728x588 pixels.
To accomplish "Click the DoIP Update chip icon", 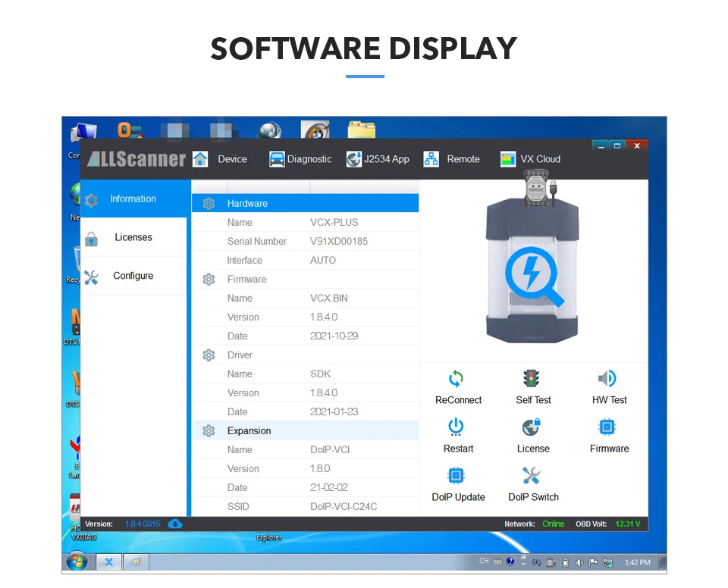I will point(456,476).
